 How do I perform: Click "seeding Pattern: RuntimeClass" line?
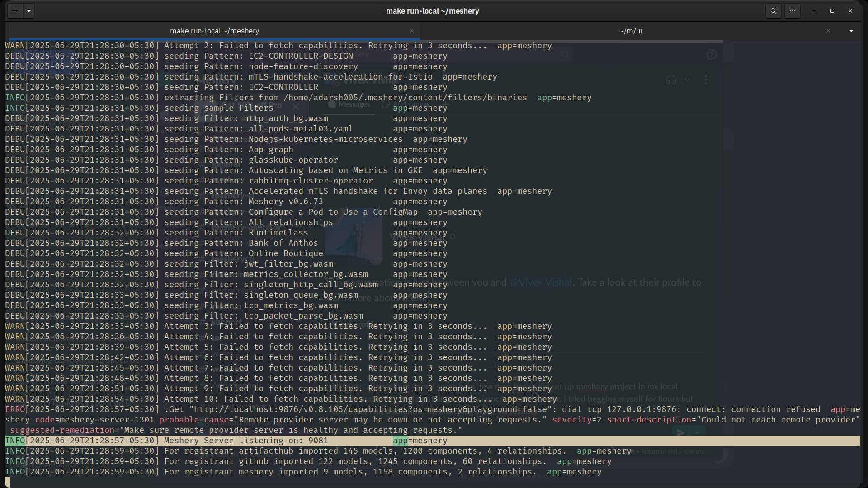(x=226, y=233)
